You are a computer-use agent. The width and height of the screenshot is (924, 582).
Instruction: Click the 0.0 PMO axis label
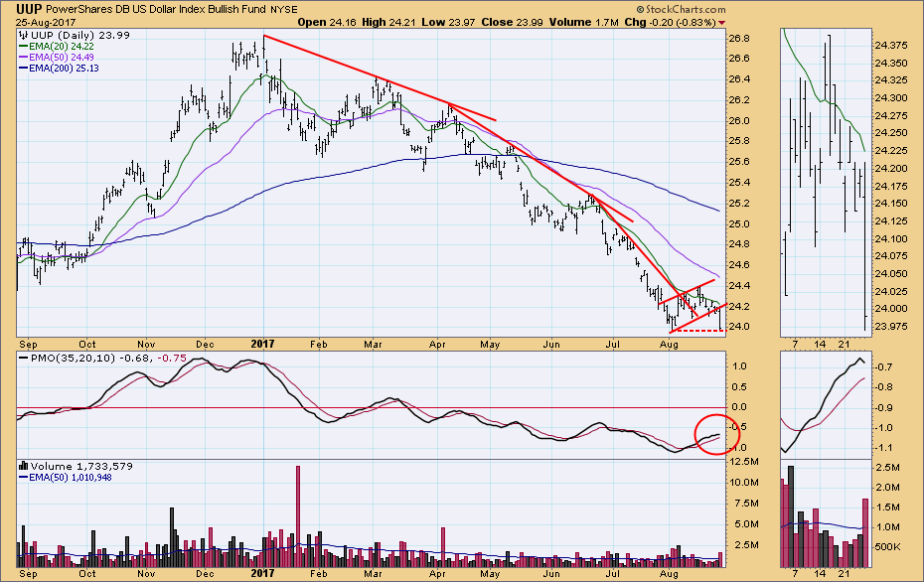pyautogui.click(x=739, y=407)
